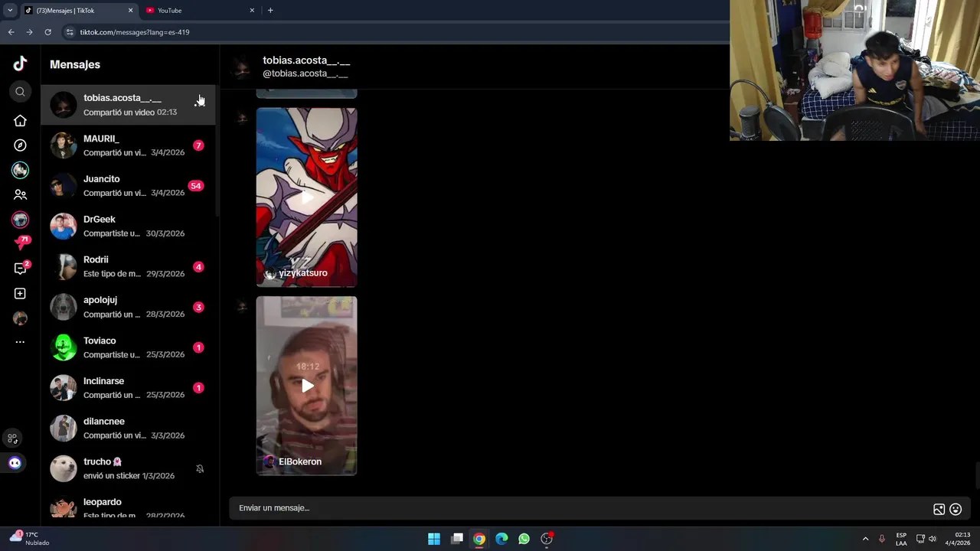Play the ElBokeron shared video
Viewport: 980px width, 551px height.
tap(306, 386)
